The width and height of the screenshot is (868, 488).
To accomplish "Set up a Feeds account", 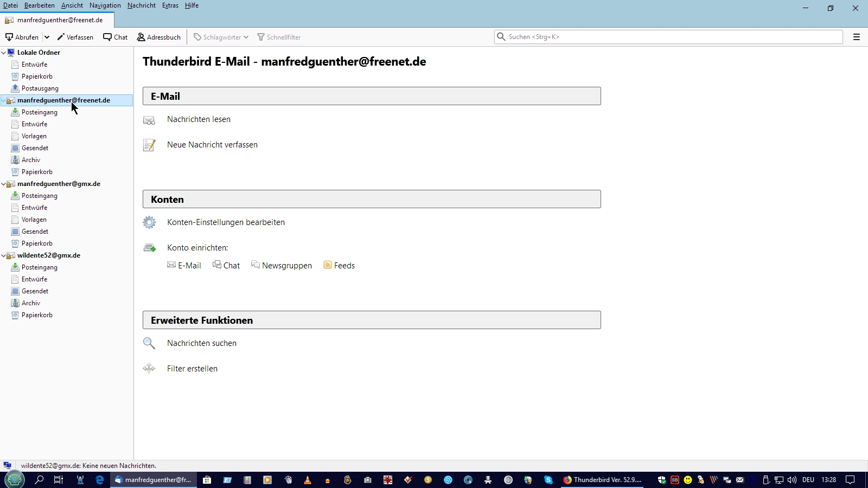I will (x=339, y=265).
